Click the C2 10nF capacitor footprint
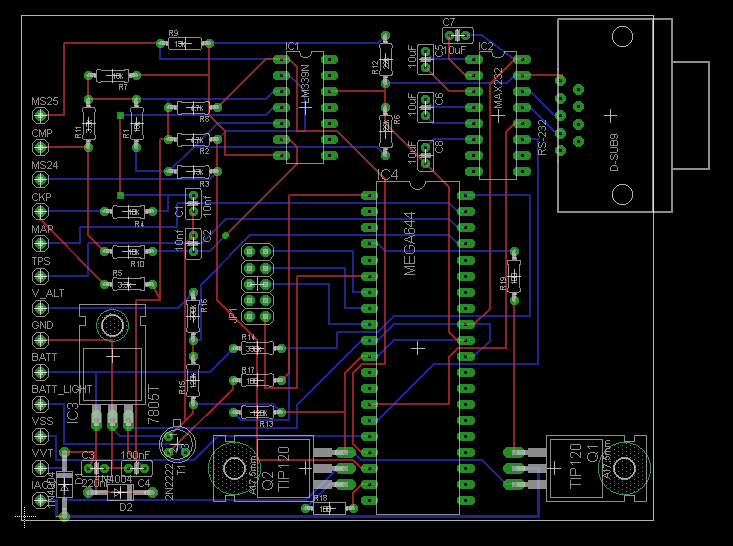Image resolution: width=733 pixels, height=546 pixels. coord(193,244)
